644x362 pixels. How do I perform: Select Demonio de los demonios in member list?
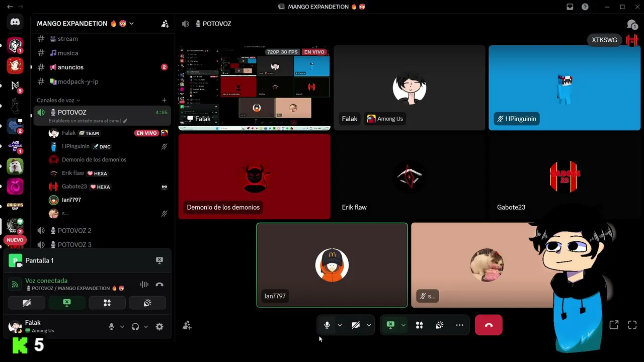coord(108,159)
